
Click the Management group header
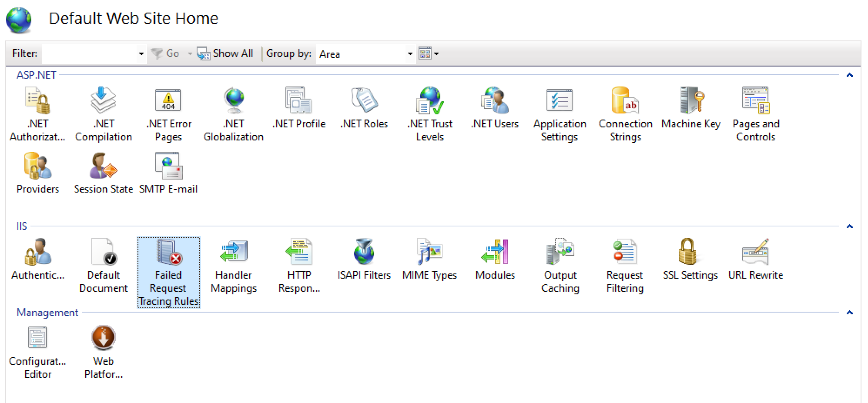47,313
